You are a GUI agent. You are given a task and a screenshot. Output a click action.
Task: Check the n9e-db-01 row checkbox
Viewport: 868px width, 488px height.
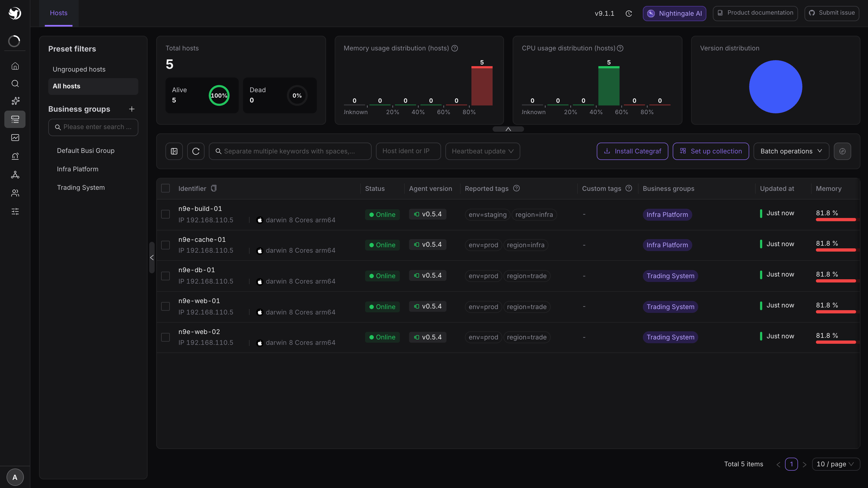(165, 276)
